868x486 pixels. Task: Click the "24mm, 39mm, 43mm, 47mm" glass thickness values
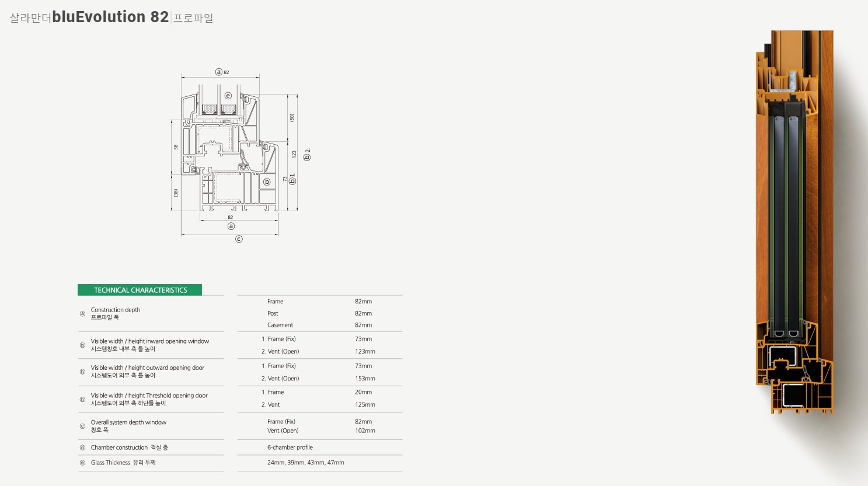click(x=306, y=463)
